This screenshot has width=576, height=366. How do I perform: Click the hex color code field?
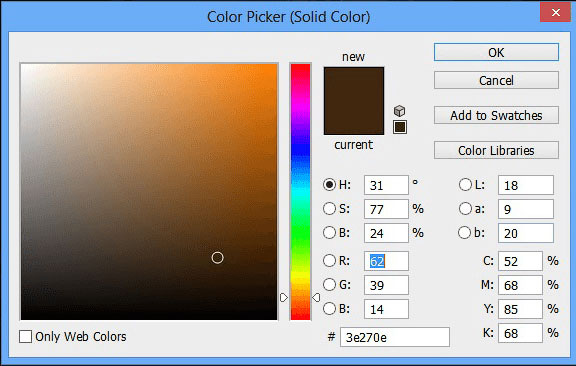[395, 337]
